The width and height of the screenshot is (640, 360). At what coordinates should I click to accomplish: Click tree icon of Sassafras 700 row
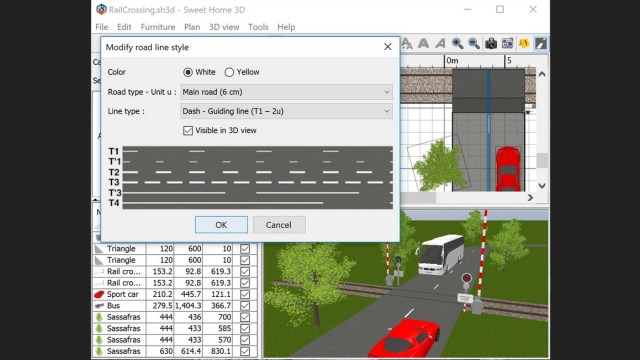tap(99, 317)
